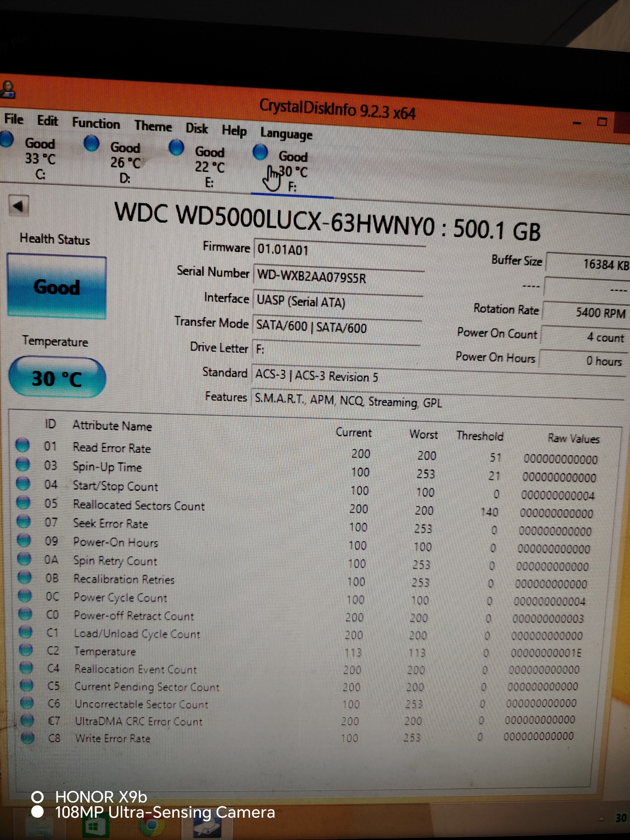Open the Function menu
Viewport: 630px width, 840px height.
tap(96, 123)
